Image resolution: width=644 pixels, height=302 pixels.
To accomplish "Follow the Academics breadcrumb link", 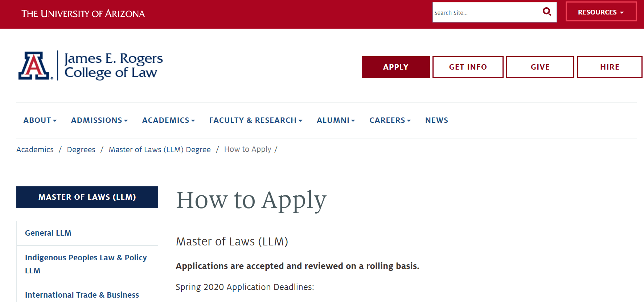I will 35,150.
